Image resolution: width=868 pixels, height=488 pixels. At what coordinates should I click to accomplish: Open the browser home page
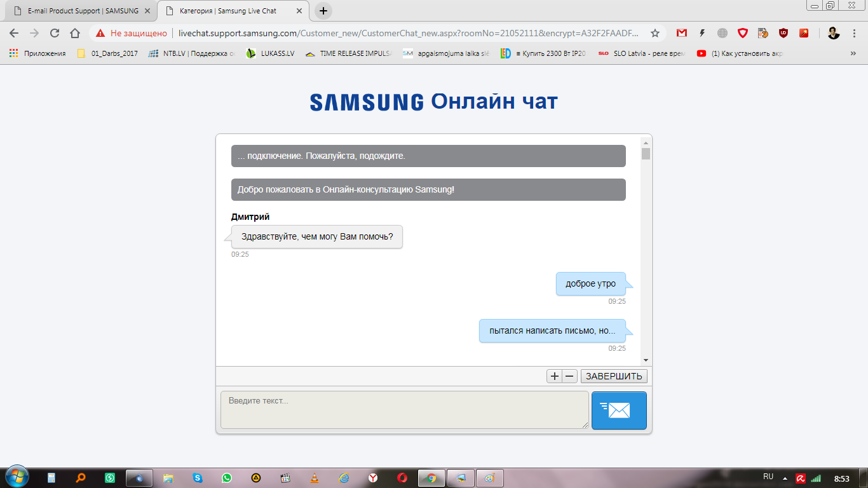(x=75, y=33)
